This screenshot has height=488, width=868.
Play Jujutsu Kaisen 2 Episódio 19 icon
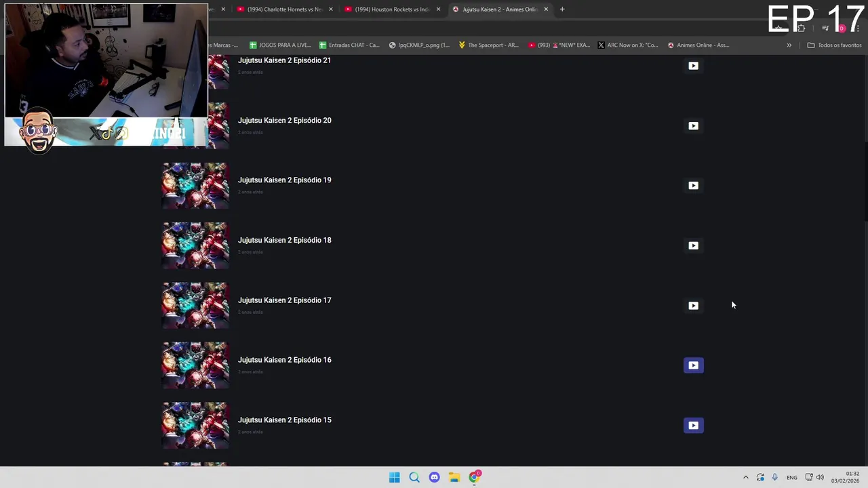tap(693, 185)
